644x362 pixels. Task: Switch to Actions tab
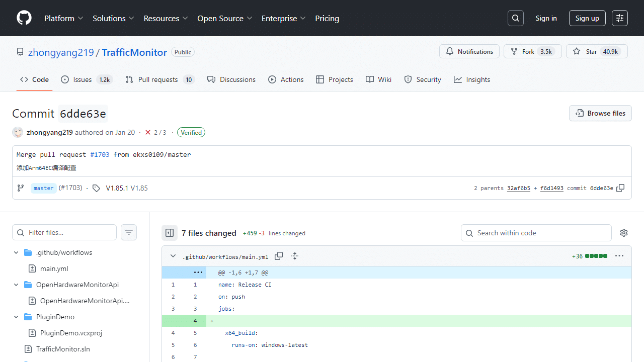tap(286, 79)
